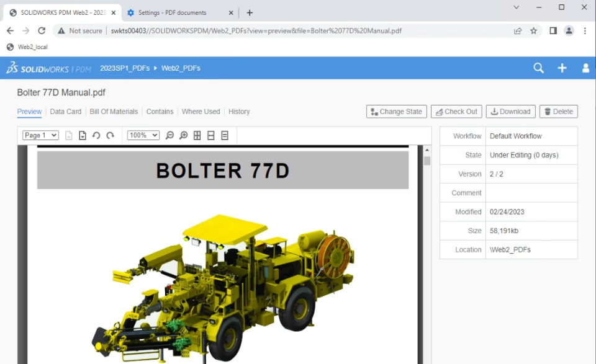The height and width of the screenshot is (364, 596).
Task: Open search with the magnifier icon
Action: (538, 68)
